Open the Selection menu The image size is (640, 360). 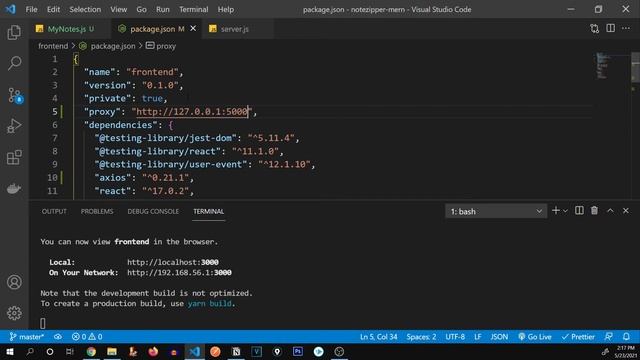[85, 9]
